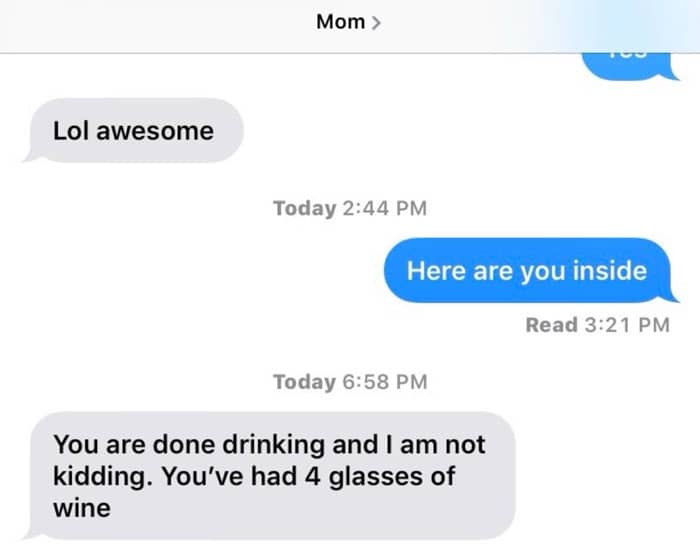Tap the "Today 6:58 PM" timestamp
700x556 pixels.
349,381
